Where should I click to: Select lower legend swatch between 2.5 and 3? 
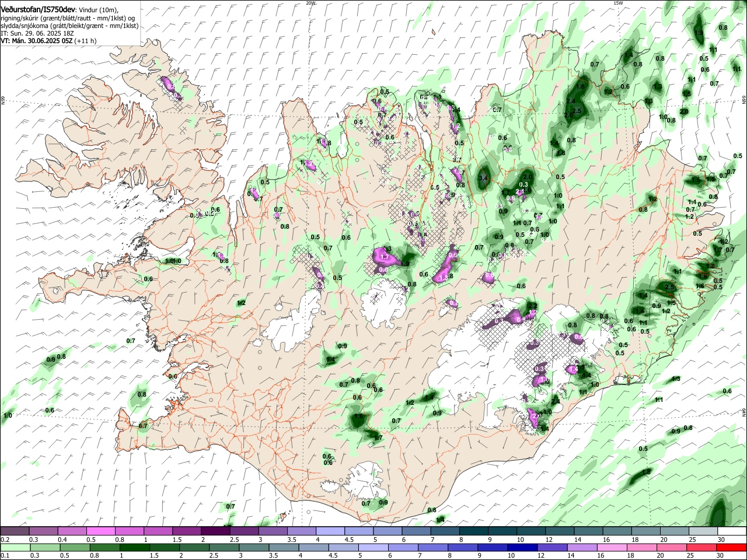click(224, 547)
